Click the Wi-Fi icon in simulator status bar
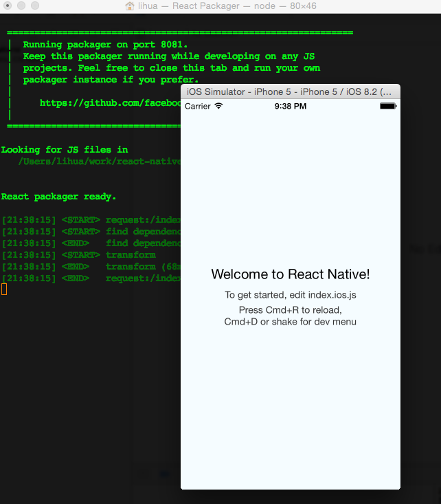Viewport: 441px width, 504px height. pyautogui.click(x=218, y=106)
